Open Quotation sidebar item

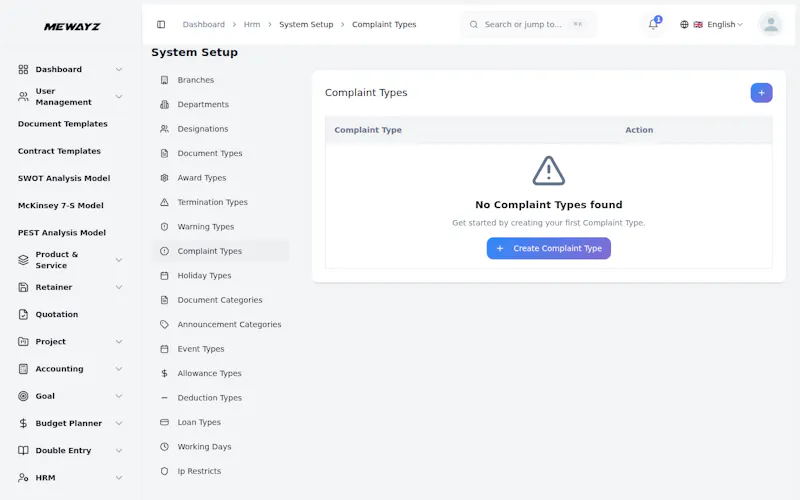pos(57,314)
